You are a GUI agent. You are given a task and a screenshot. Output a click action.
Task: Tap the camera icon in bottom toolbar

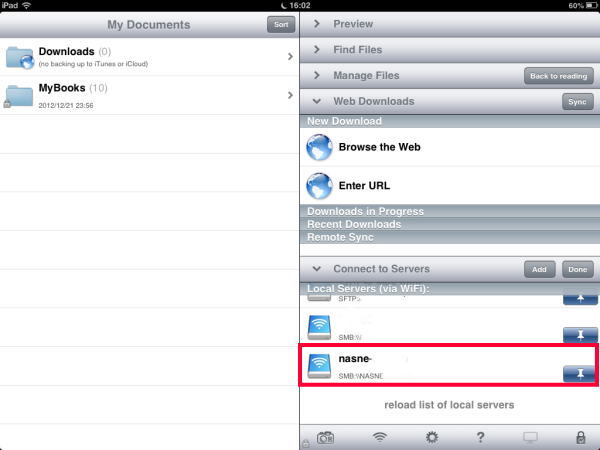(325, 437)
